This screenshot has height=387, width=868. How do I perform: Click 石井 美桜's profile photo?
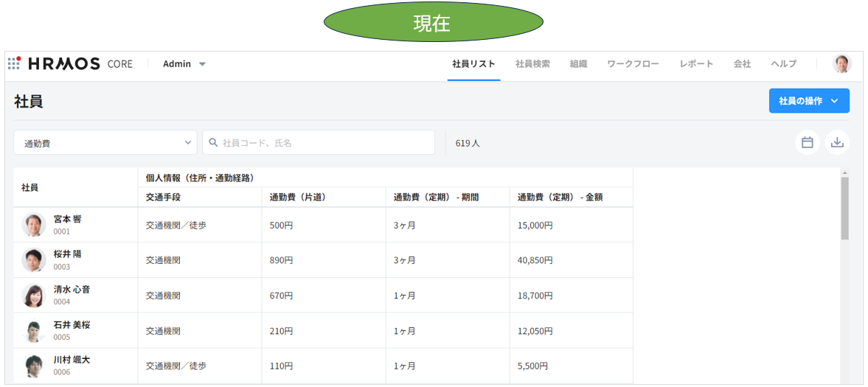coord(34,331)
